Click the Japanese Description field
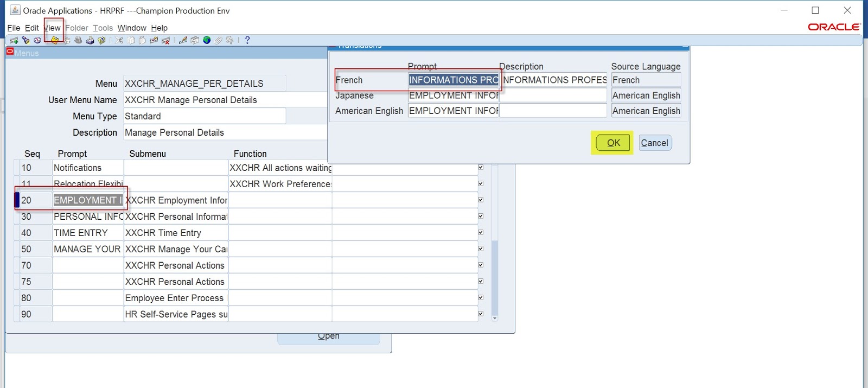 click(553, 96)
